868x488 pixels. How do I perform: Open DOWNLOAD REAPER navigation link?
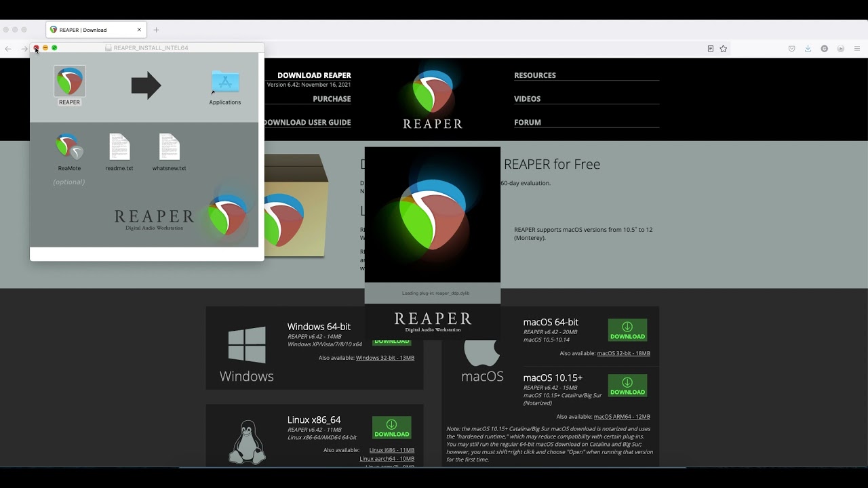(x=314, y=75)
